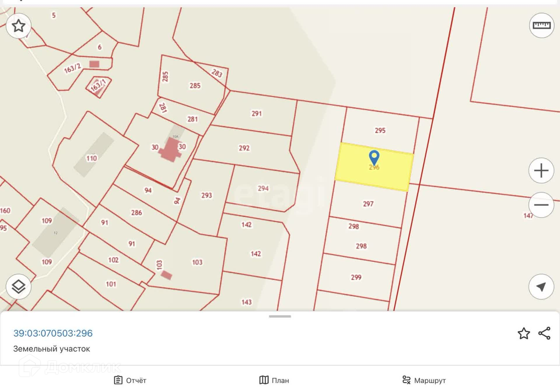560x392 pixels.
Task: Click the blue location pin marker
Action: [374, 157]
